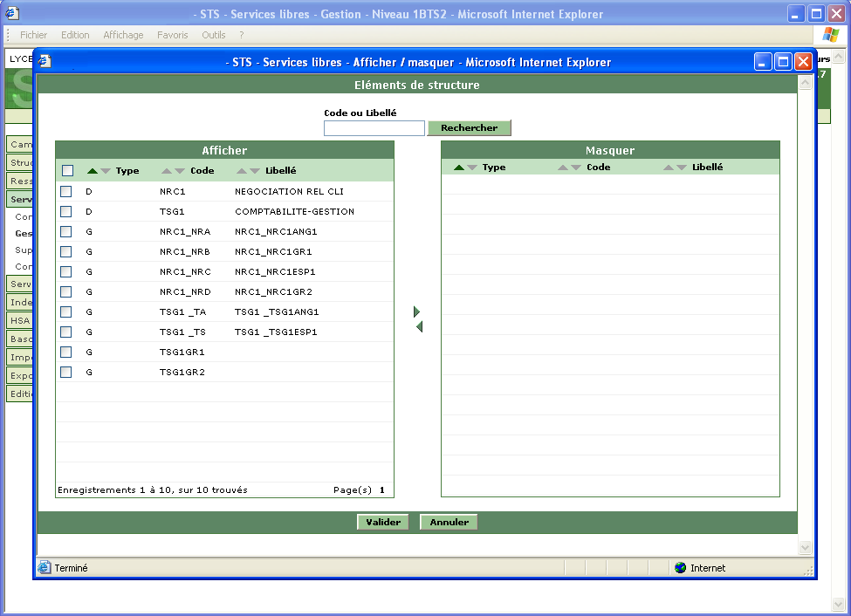Viewport: 851px width, 616px height.
Task: Sort Afficher list by Libellé descending
Action: pyautogui.click(x=255, y=171)
